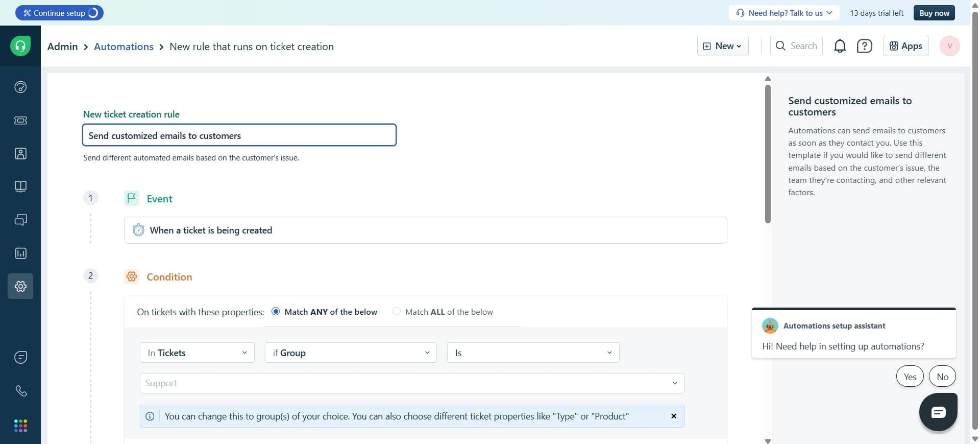The image size is (980, 444).
Task: Click the rule name input field
Action: pyautogui.click(x=239, y=135)
